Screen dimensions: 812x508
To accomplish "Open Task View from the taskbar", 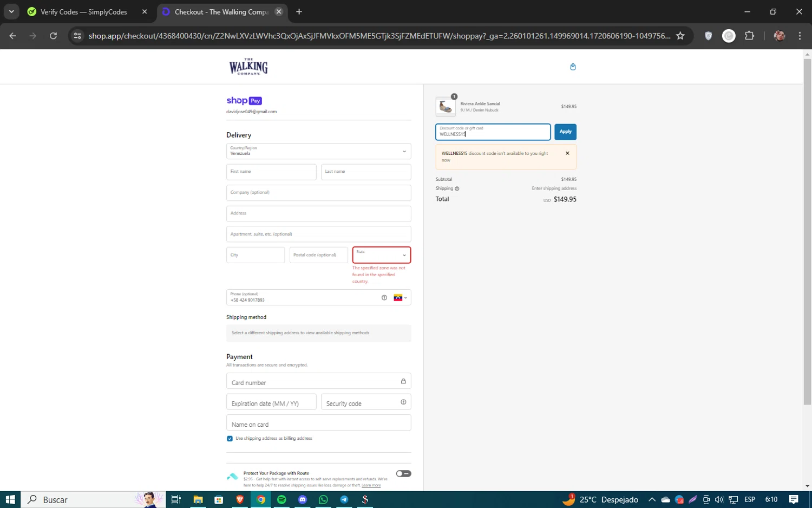I will coord(176,499).
